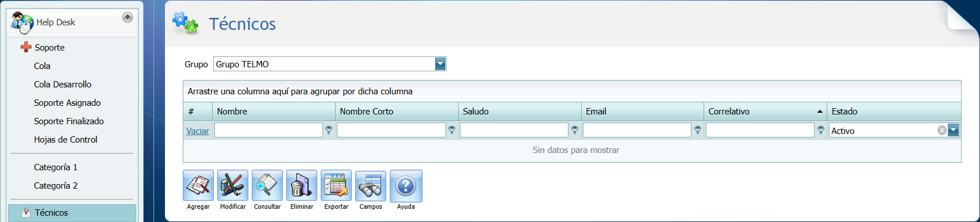Click the Eliminar trash icon
This screenshot has height=222, width=980.
coord(302,186)
